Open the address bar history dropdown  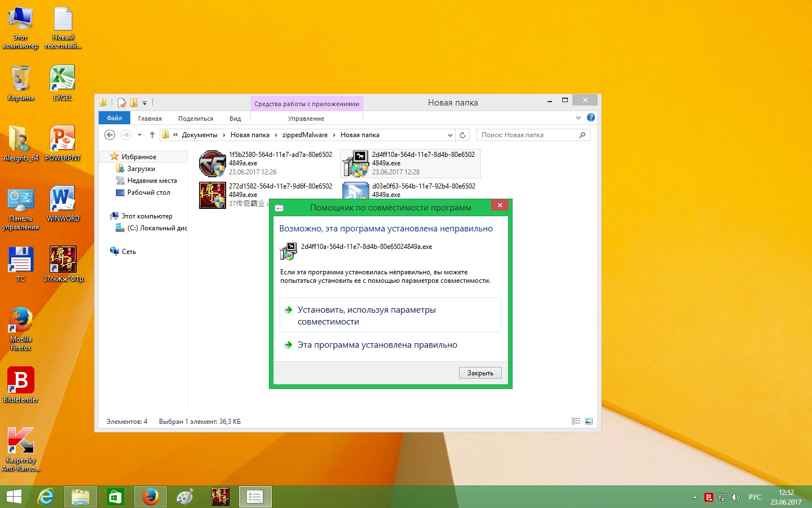tap(449, 135)
